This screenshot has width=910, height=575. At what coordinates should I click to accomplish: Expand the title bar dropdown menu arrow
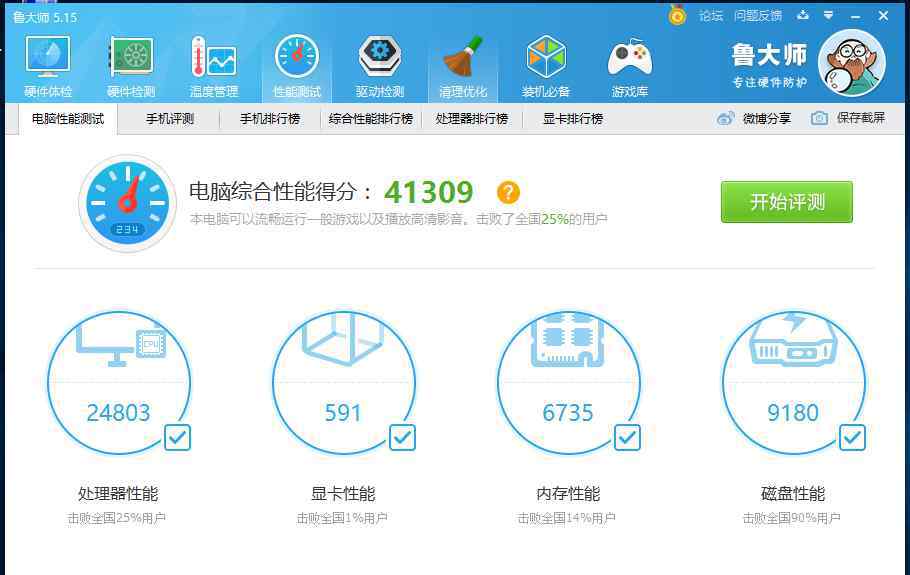tap(828, 15)
